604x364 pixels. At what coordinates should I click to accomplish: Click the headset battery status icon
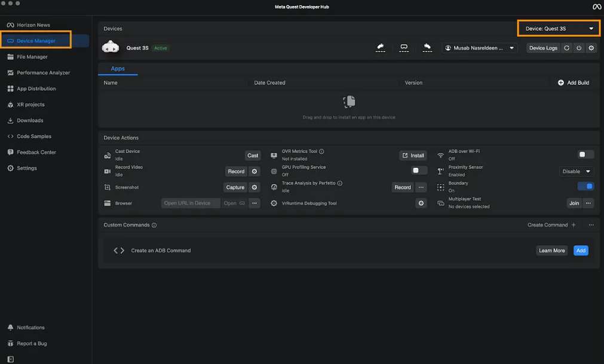(404, 48)
